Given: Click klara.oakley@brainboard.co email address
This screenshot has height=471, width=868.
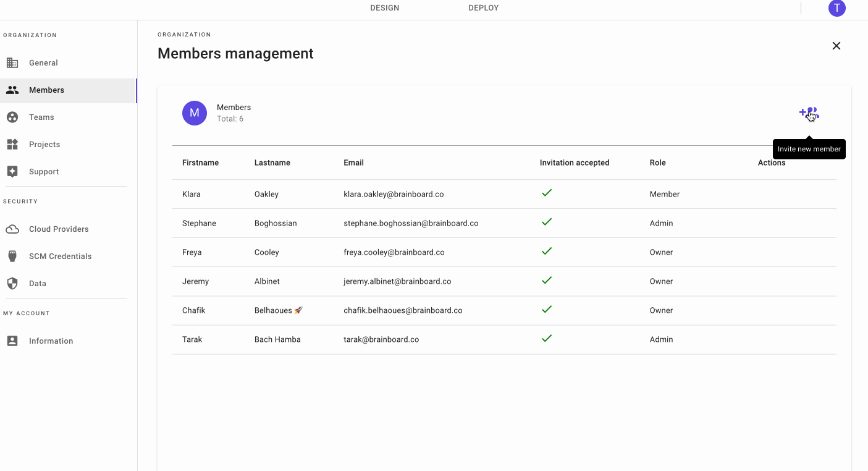Looking at the screenshot, I should coord(394,194).
